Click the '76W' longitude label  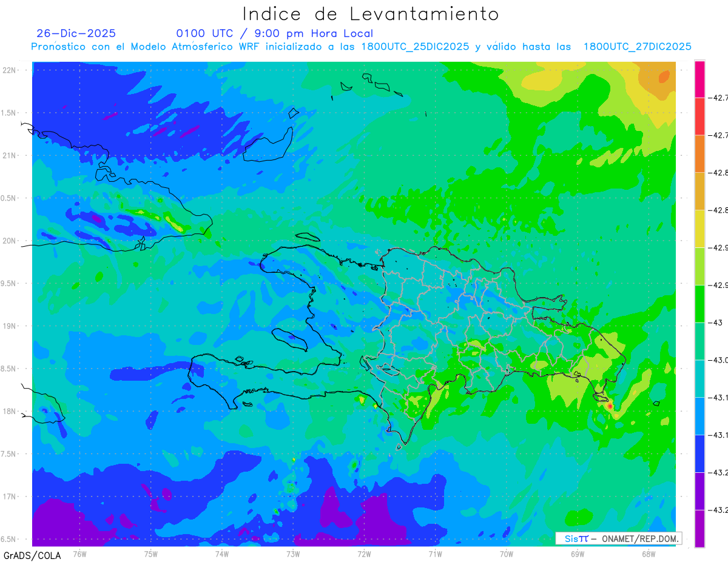pyautogui.click(x=79, y=554)
